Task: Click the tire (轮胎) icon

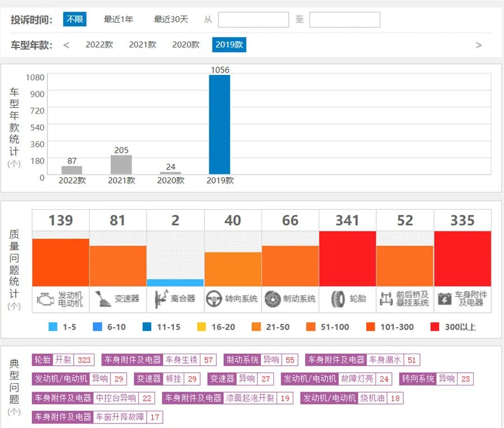Action: 338,299
